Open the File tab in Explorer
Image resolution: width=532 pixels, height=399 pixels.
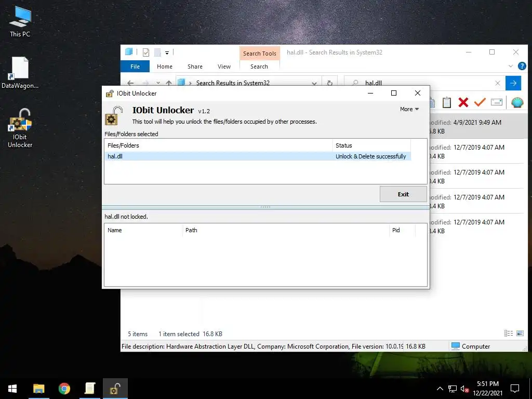[x=135, y=66]
